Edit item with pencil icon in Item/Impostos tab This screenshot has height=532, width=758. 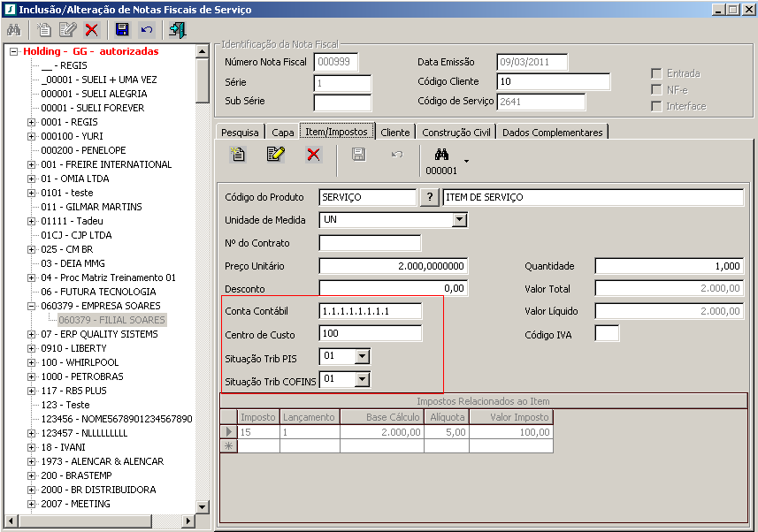tap(275, 155)
